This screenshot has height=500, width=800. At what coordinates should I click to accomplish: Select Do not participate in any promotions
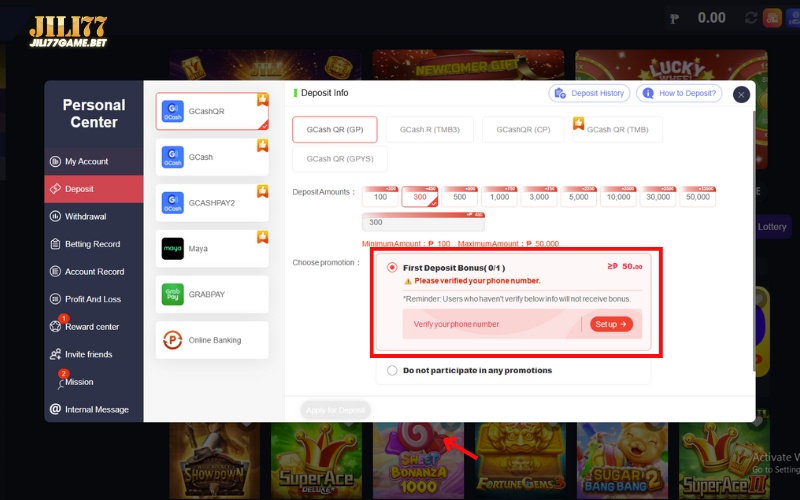[x=392, y=370]
